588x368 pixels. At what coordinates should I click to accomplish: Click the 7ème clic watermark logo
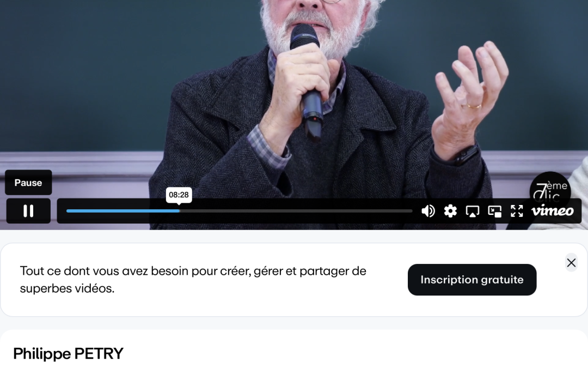click(550, 190)
